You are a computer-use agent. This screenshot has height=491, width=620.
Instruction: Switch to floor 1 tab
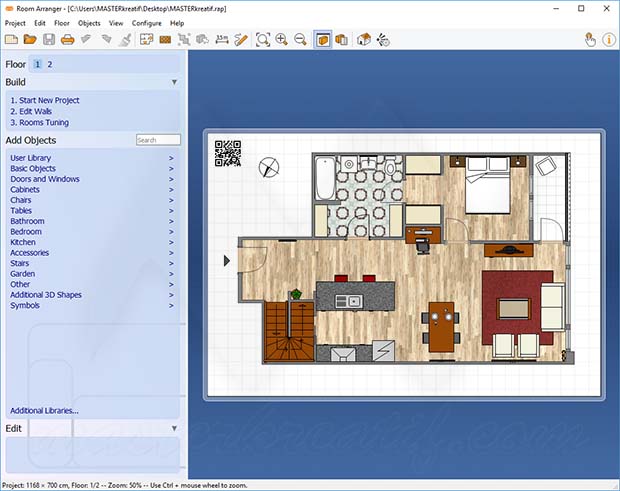[x=37, y=64]
